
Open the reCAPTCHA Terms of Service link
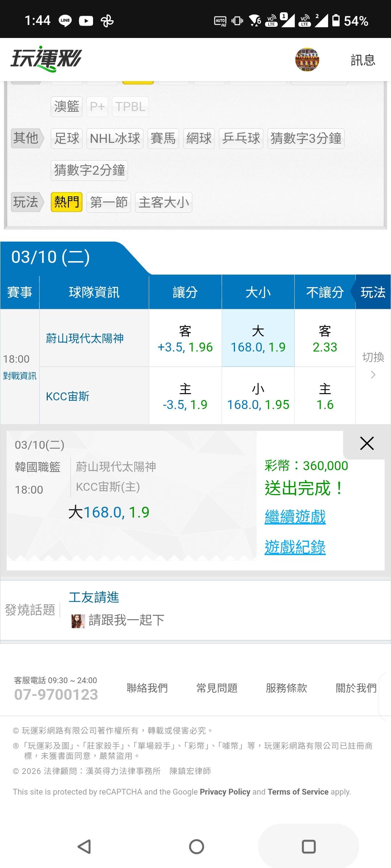click(x=298, y=792)
